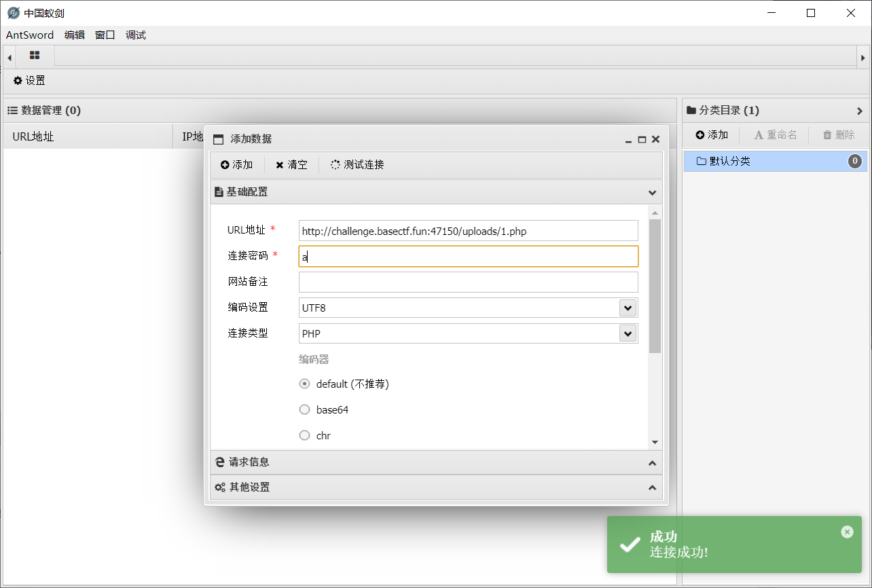
Task: Click the 添加 button in the dialog toolbar
Action: pos(236,165)
